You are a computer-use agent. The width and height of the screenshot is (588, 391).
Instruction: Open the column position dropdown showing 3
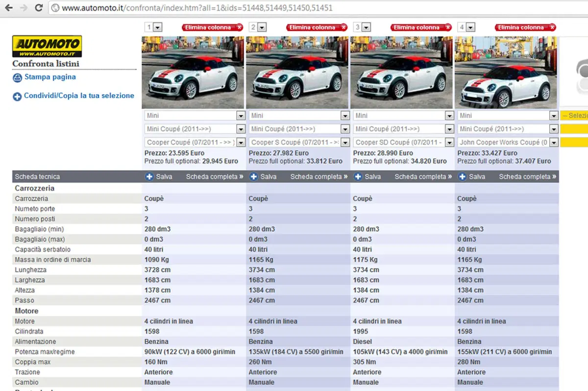362,27
